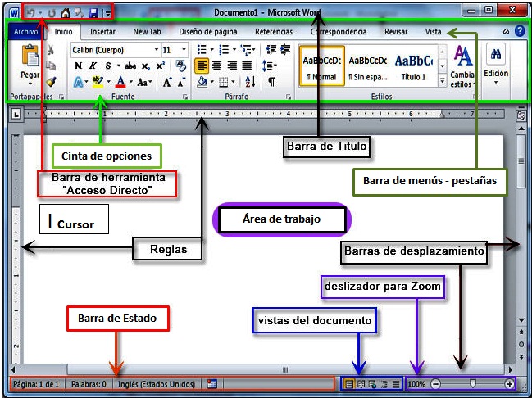The width and height of the screenshot is (532, 398).
Task: Click the Palabras: 0 word count
Action: click(x=88, y=383)
